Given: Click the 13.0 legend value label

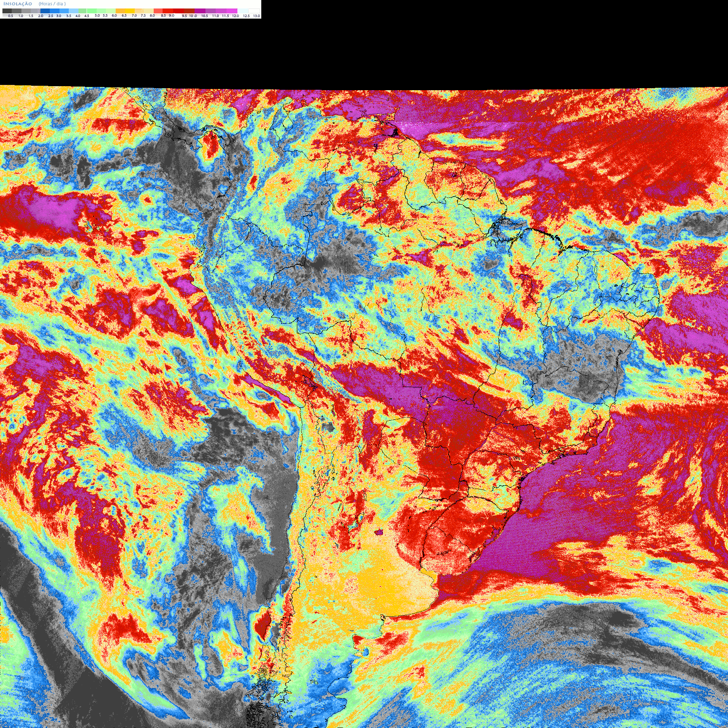Looking at the screenshot, I should pos(257,16).
